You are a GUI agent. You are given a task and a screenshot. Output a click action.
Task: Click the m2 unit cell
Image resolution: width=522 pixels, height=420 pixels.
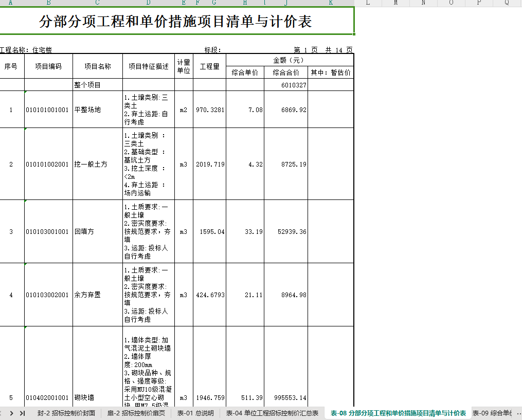(184, 109)
